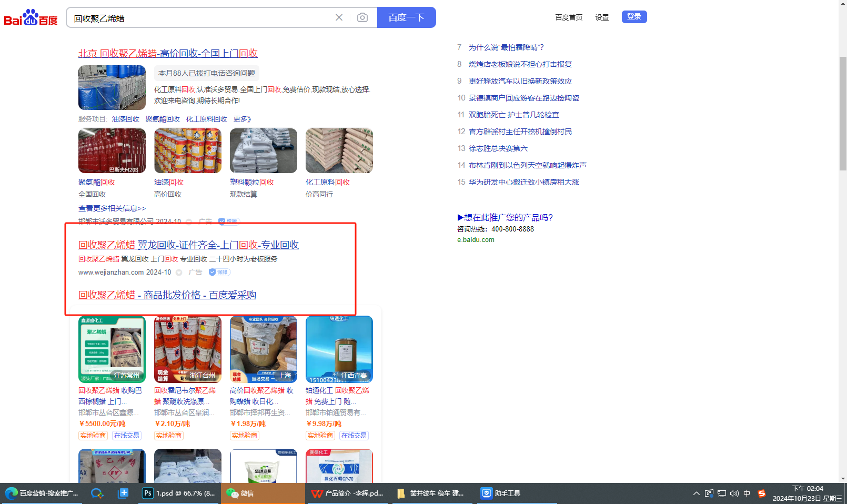Focus the search field containing 回收聚乙烯蜡
Screen dimensions: 847x504
[x=200, y=18]
